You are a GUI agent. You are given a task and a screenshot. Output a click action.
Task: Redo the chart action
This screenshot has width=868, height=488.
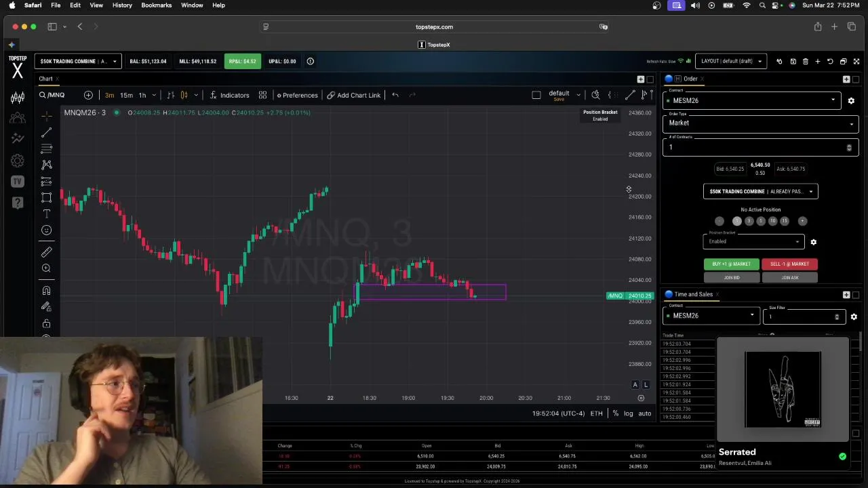pyautogui.click(x=412, y=95)
